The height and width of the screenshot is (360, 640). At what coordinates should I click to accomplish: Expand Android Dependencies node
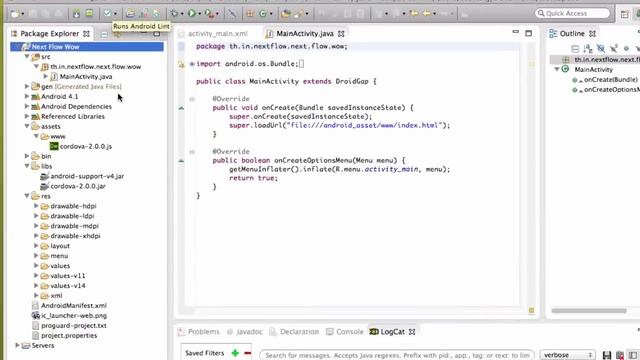(27, 106)
